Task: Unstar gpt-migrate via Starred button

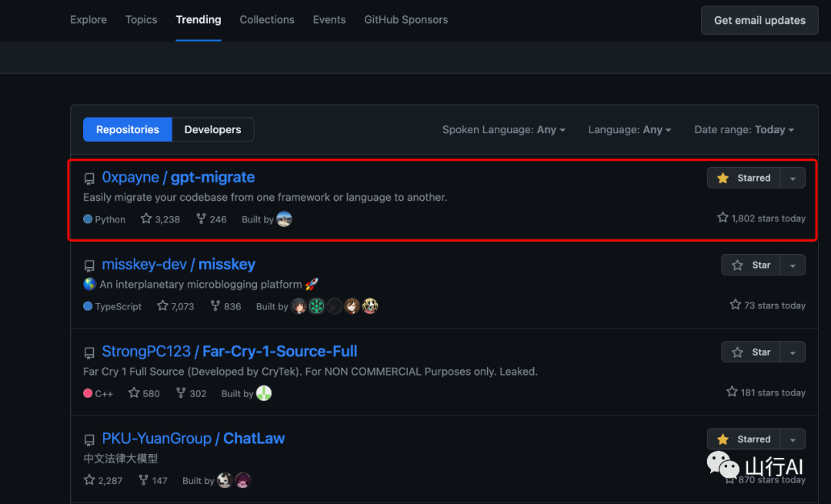Action: pos(743,178)
